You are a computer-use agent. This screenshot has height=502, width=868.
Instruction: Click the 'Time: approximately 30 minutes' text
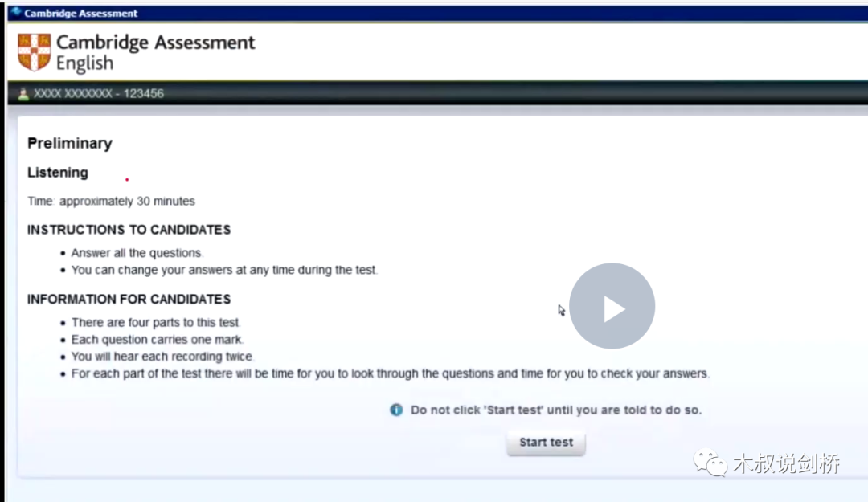click(111, 201)
